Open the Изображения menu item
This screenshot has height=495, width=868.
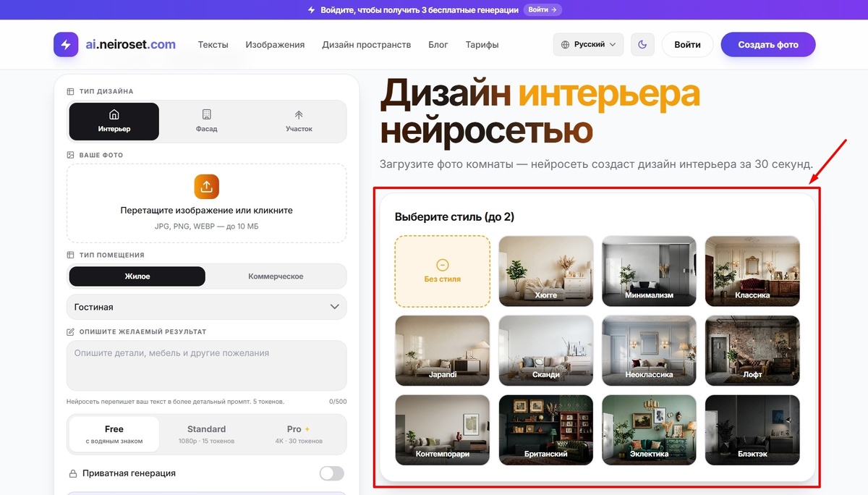[x=275, y=44]
